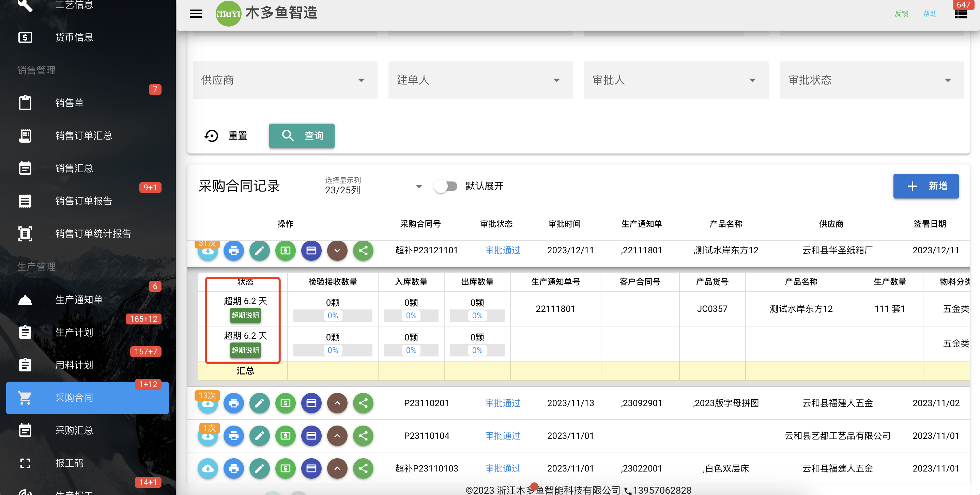The width and height of the screenshot is (980, 495).
Task: Open the list icon with 647 badge
Action: pos(961,14)
